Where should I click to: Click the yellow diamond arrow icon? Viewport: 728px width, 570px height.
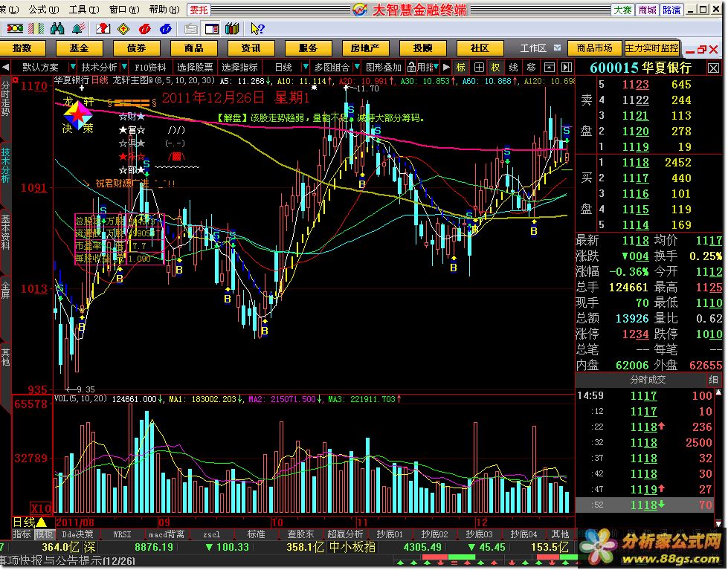pyautogui.click(x=123, y=29)
